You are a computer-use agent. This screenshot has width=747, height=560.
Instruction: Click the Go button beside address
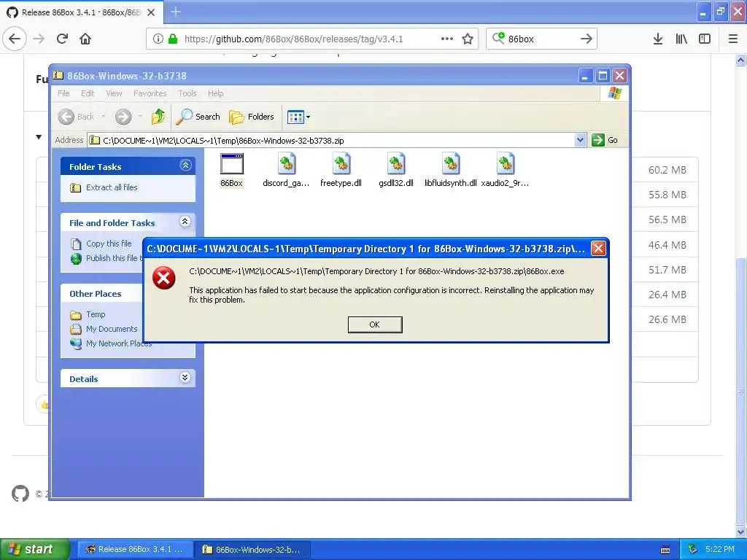coord(605,140)
